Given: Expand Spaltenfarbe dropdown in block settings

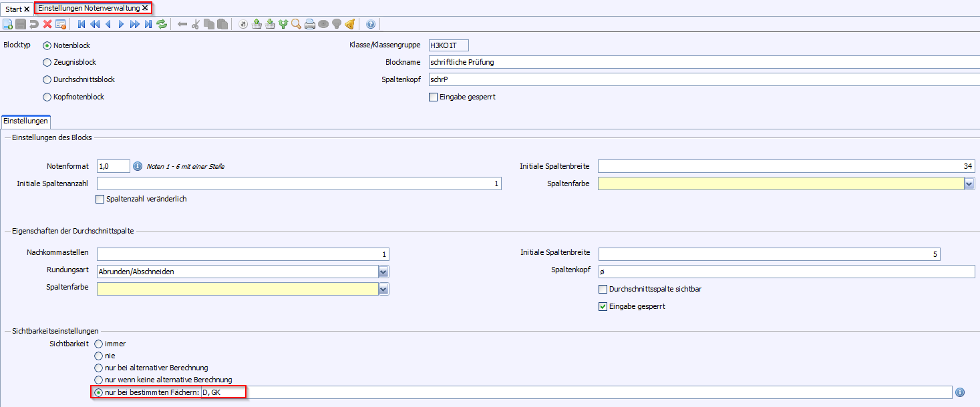Looking at the screenshot, I should [969, 183].
